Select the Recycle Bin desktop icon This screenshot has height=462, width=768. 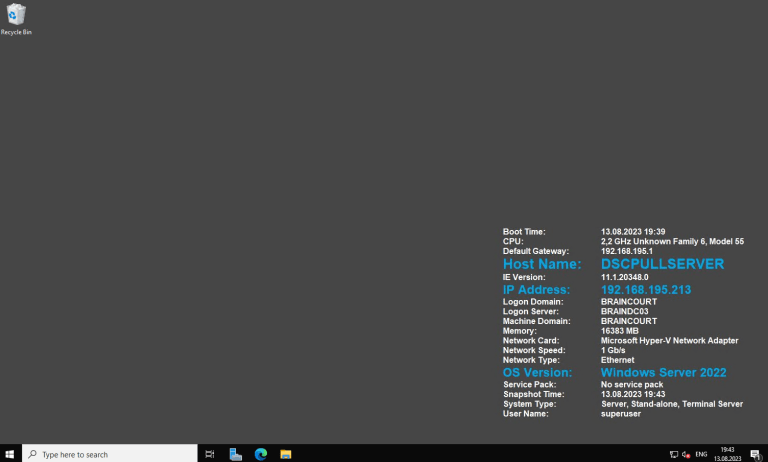pyautogui.click(x=16, y=18)
